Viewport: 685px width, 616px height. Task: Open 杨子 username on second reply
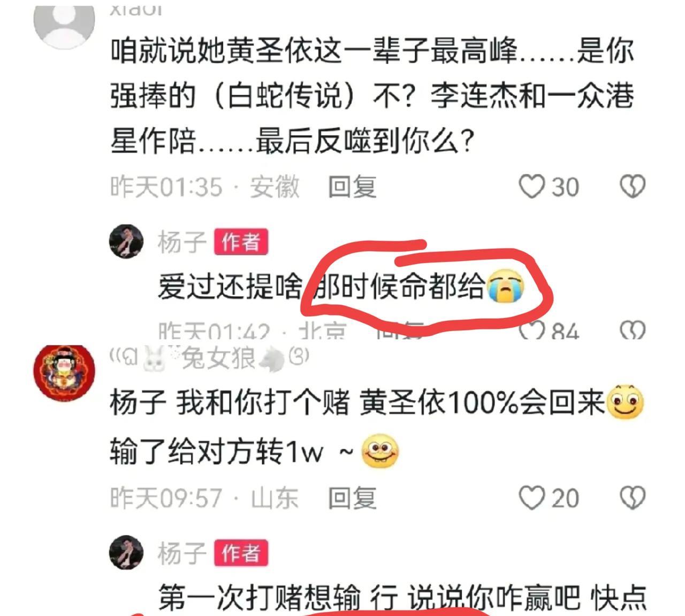tap(182, 553)
